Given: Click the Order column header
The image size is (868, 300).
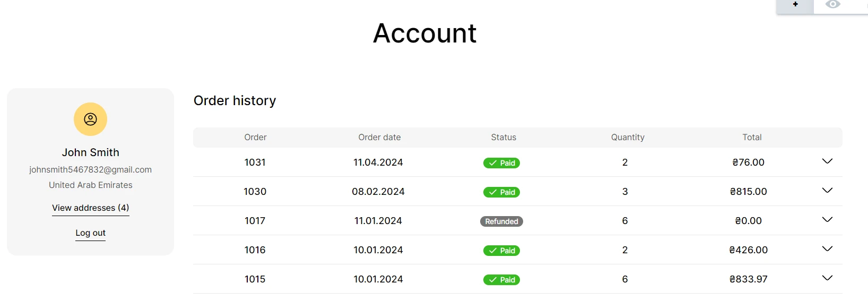Looking at the screenshot, I should 255,138.
